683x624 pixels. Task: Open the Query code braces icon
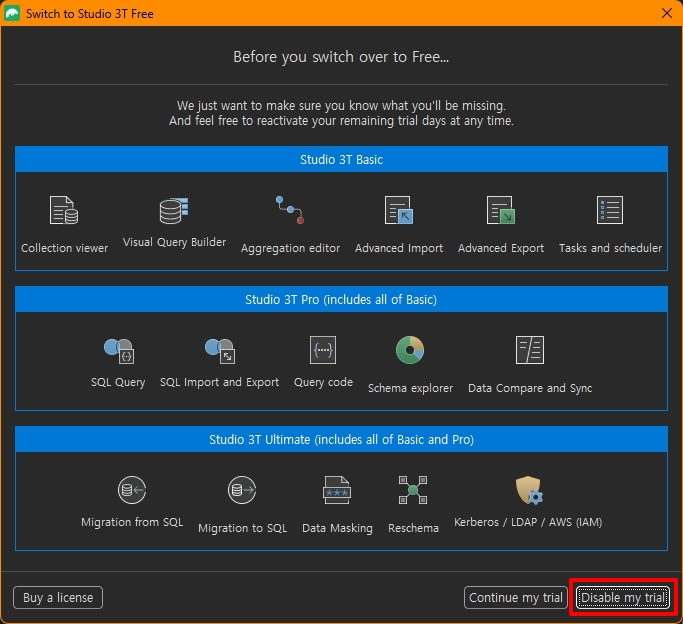[x=323, y=350]
